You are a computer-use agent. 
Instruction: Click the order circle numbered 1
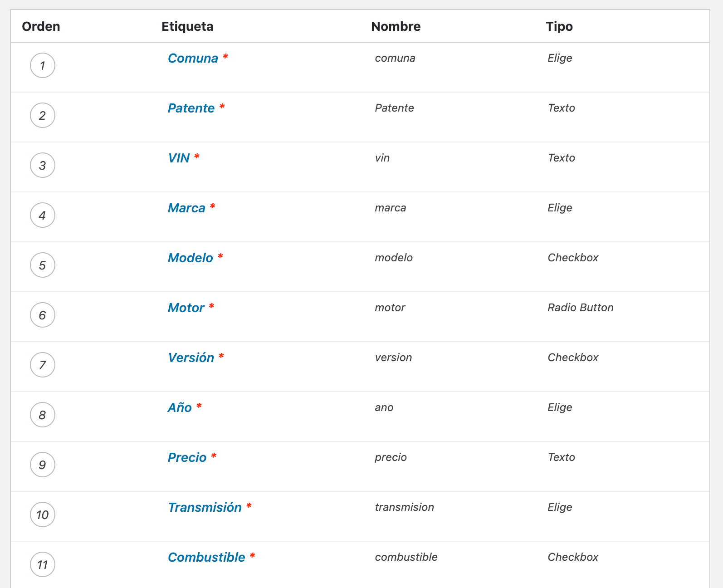(43, 65)
